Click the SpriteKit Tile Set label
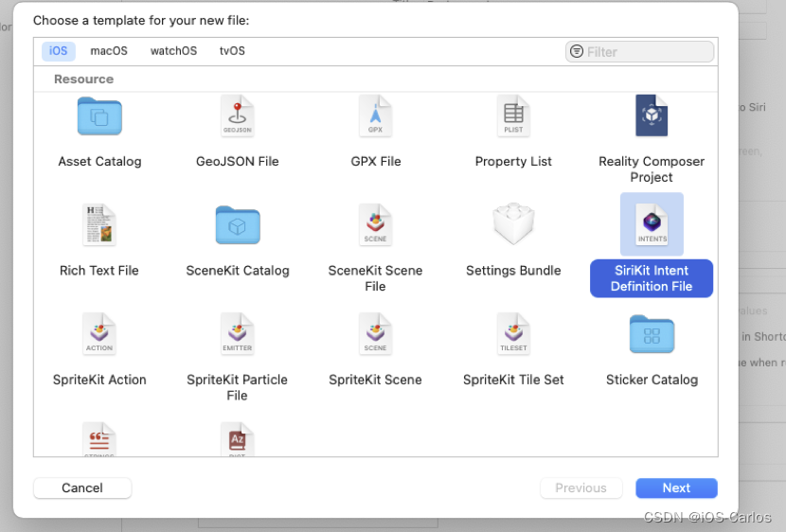The width and height of the screenshot is (786, 532). pos(513,380)
